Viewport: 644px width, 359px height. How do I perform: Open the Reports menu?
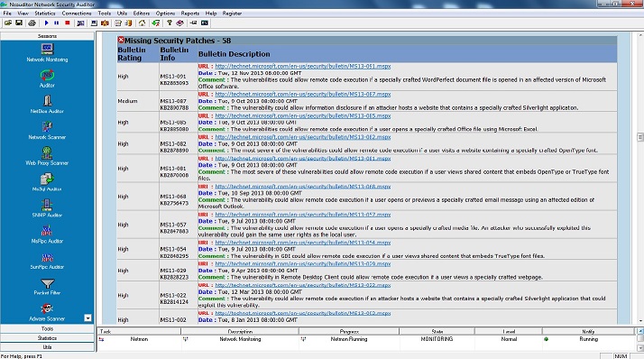coord(190,14)
